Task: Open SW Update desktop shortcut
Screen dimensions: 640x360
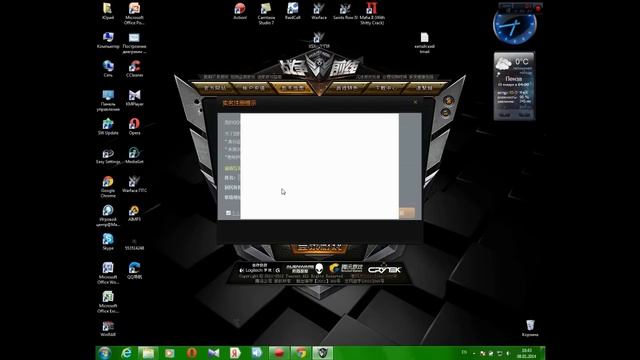Action: pos(108,127)
